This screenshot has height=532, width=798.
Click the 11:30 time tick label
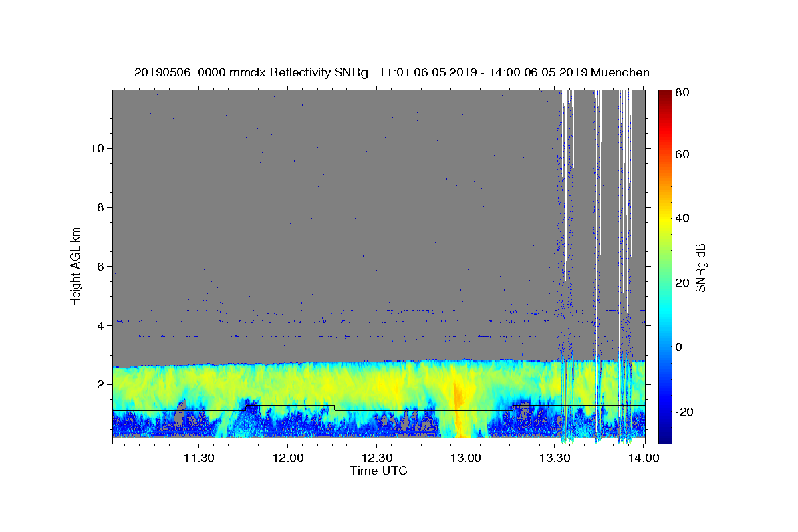[198, 458]
